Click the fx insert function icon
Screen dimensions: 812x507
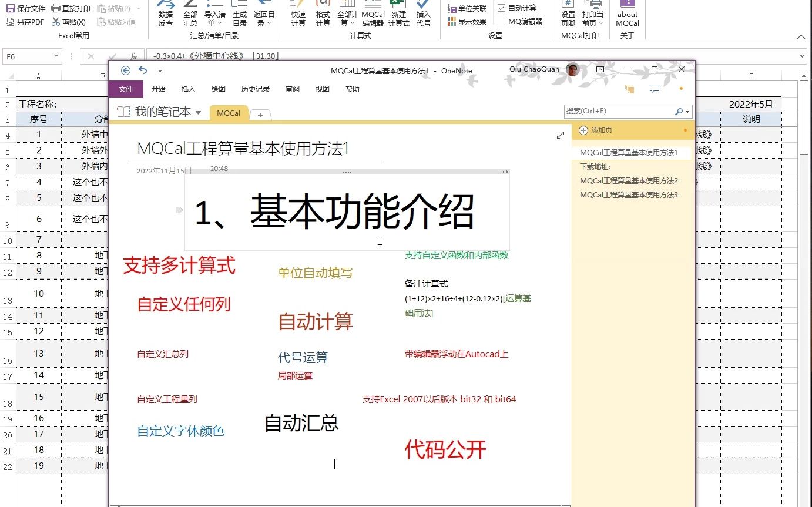pos(133,56)
